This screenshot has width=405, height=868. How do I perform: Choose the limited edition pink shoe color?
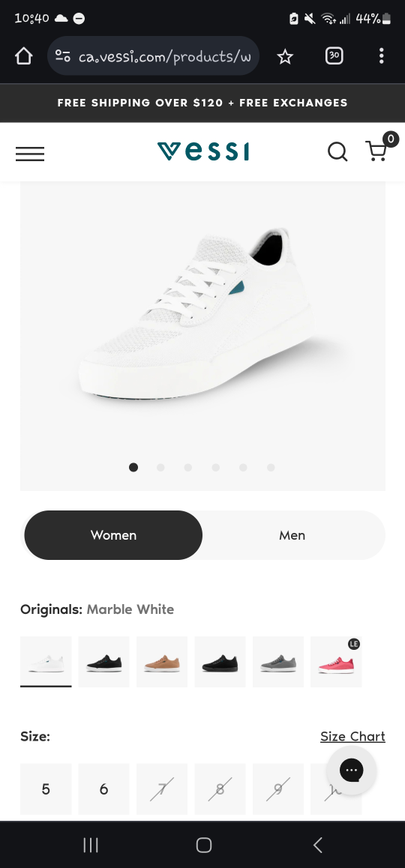coord(336,662)
